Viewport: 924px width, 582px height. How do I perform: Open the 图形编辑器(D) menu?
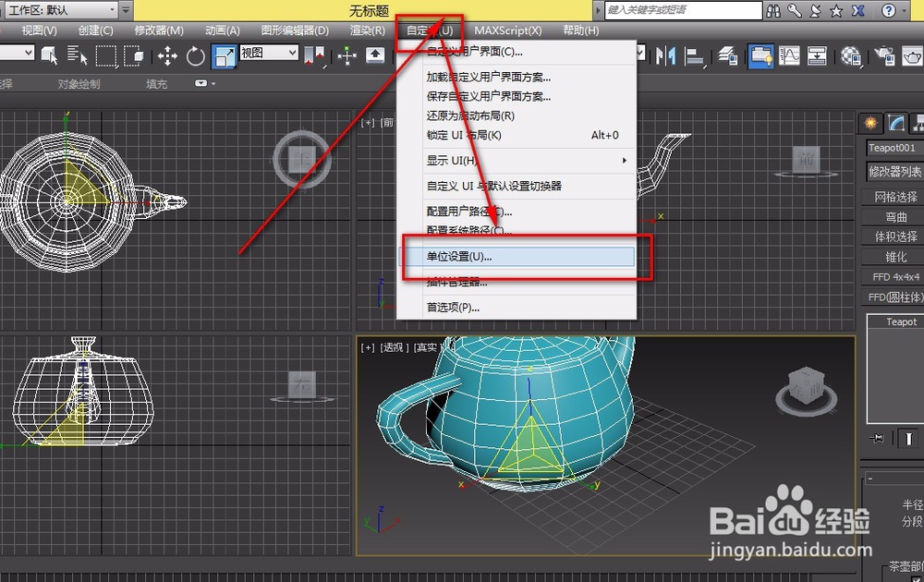295,30
